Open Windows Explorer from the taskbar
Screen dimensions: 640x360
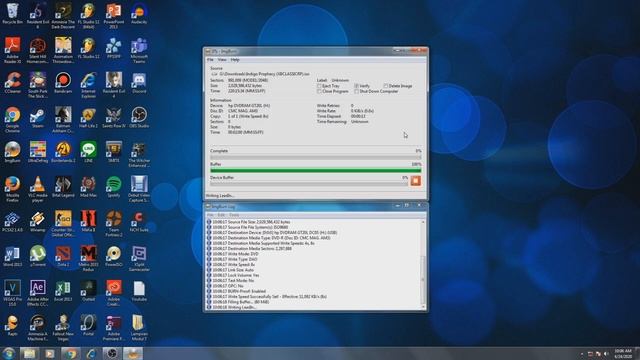tap(29, 353)
